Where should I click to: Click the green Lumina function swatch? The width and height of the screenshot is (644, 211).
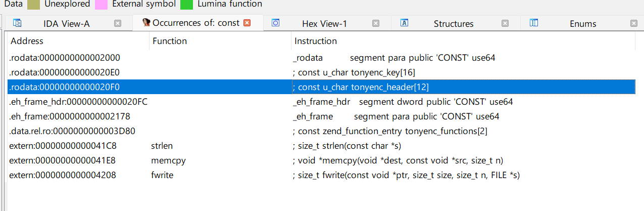pyautogui.click(x=187, y=4)
